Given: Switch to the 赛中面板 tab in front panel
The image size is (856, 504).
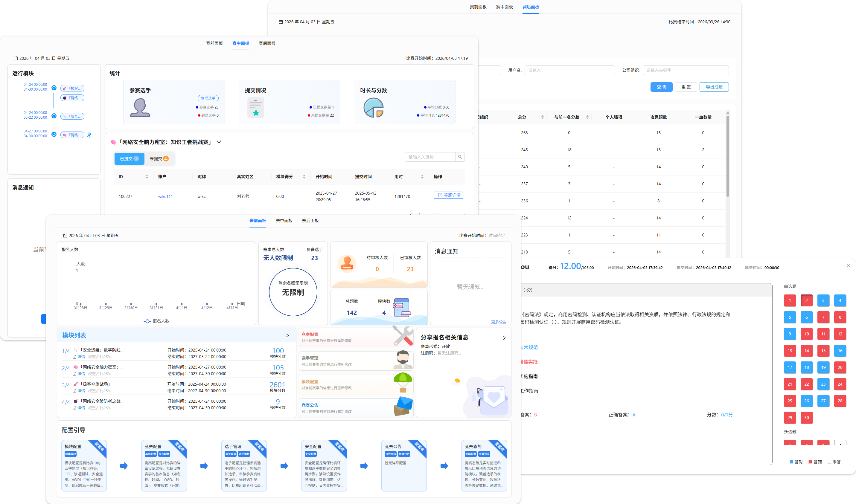Looking at the screenshot, I should pyautogui.click(x=284, y=220).
